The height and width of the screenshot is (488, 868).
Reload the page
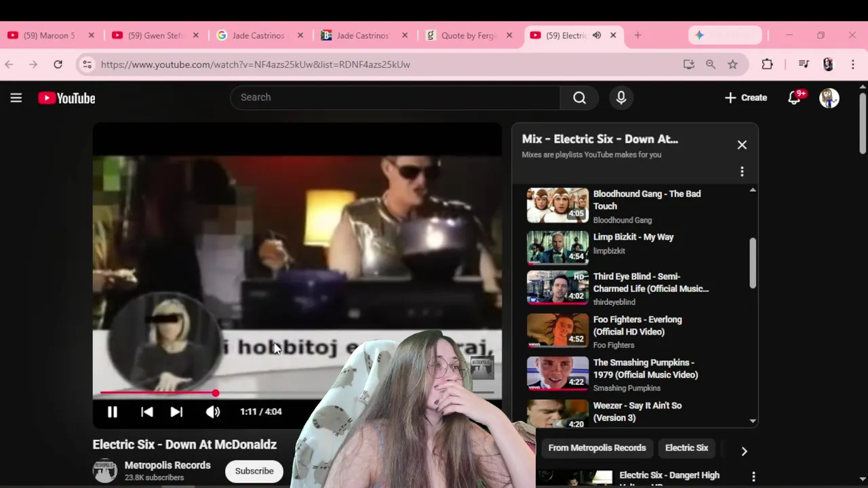[58, 64]
